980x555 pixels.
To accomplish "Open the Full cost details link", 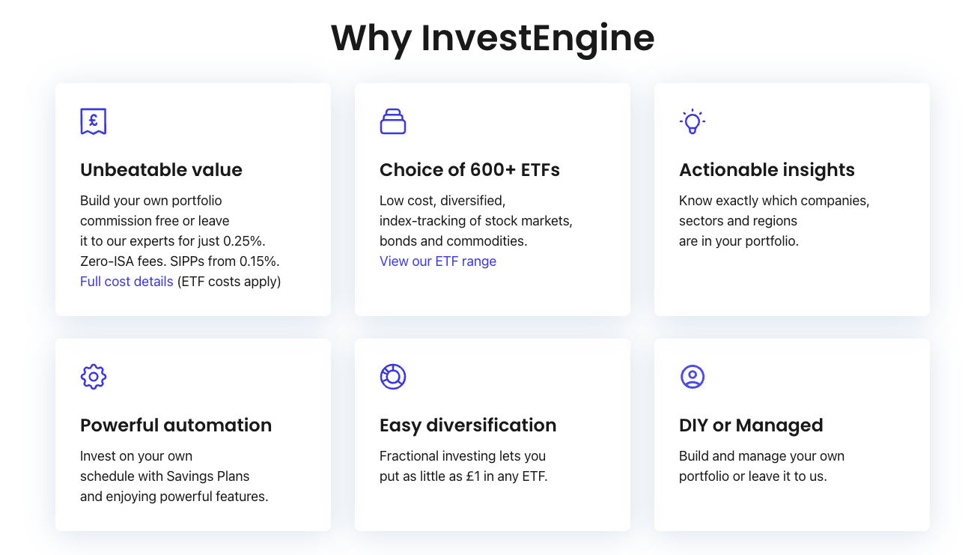I will coord(126,281).
